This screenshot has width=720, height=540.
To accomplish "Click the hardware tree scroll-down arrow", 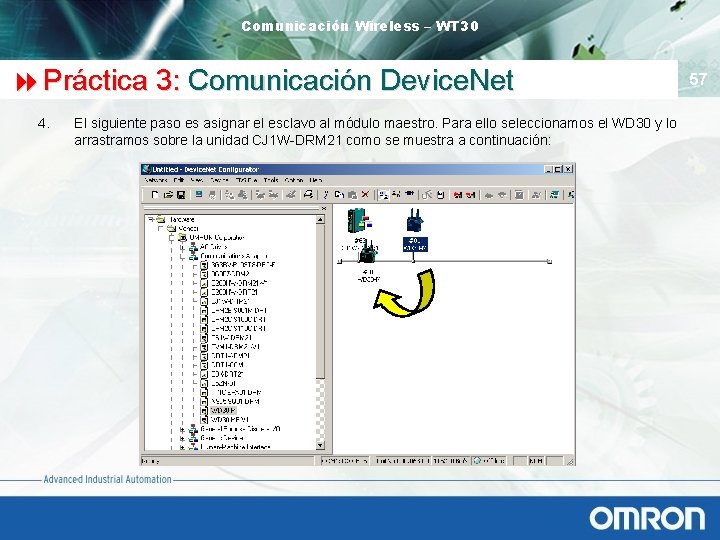I will 321,445.
